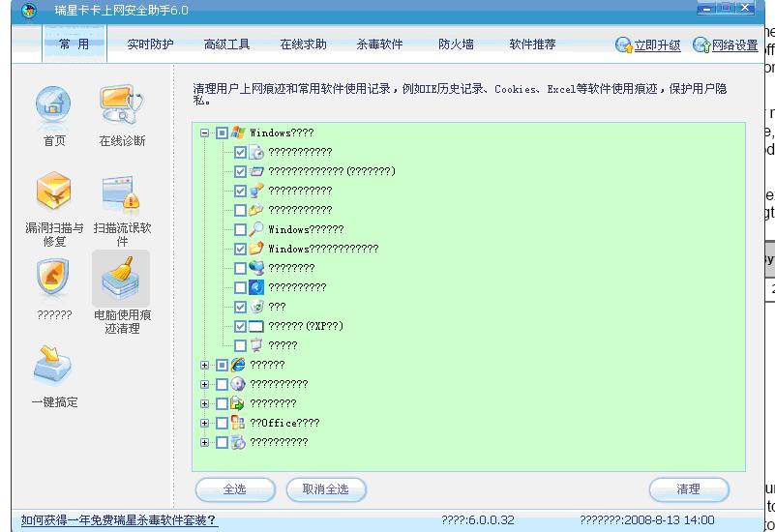The image size is (775, 532).
Task: Select the date text 2008-8-13 14:00
Action: (x=670, y=520)
